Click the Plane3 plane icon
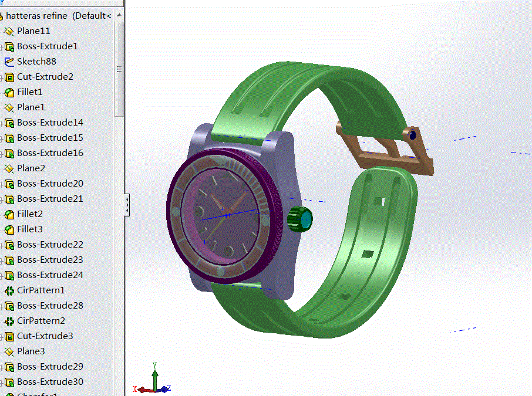Image resolution: width=532 pixels, height=396 pixels. [x=9, y=351]
